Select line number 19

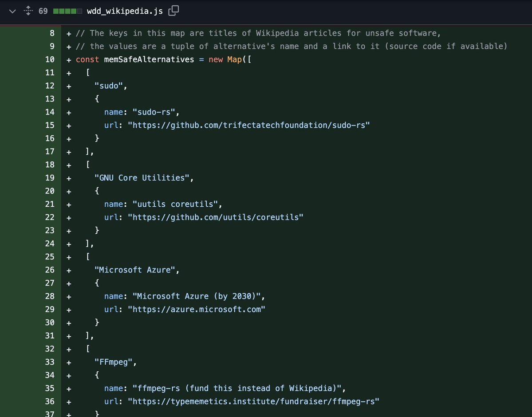[x=50, y=178]
